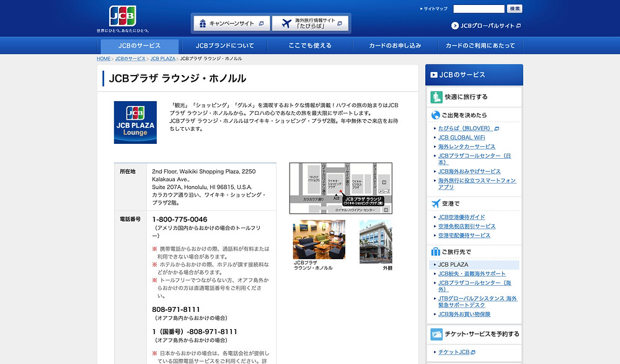Click the JCBのサービス sidebar header
The height and width of the screenshot is (364, 620).
[474, 75]
